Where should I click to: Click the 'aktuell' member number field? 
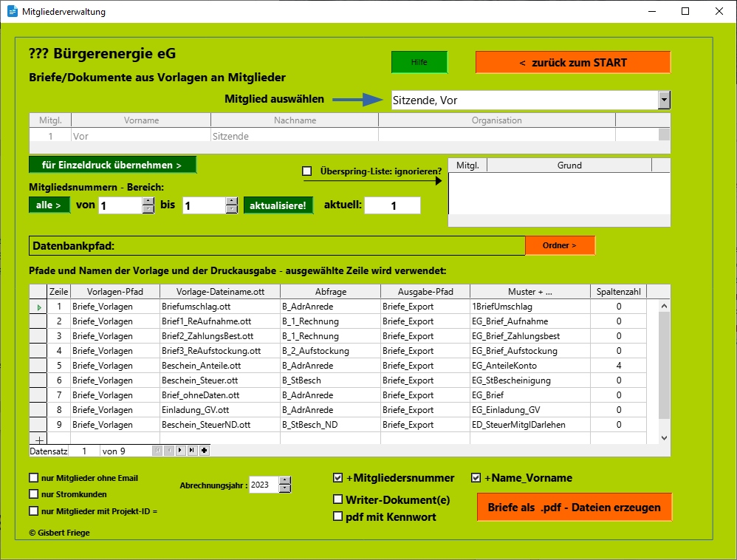click(392, 205)
